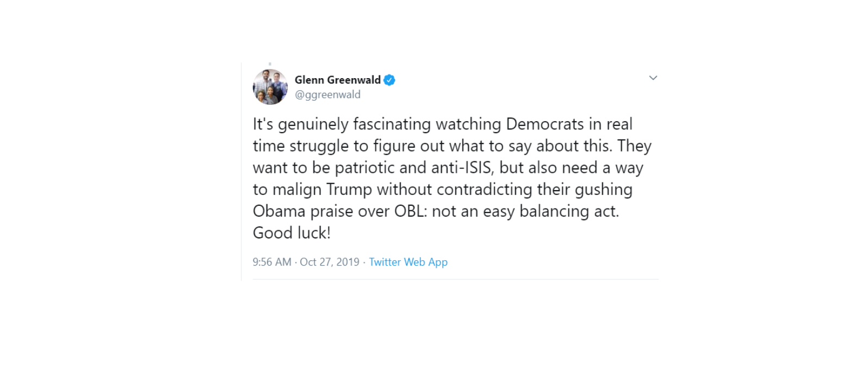
Task: Click Glenn Greenwald's profile avatar photo
Action: click(270, 87)
